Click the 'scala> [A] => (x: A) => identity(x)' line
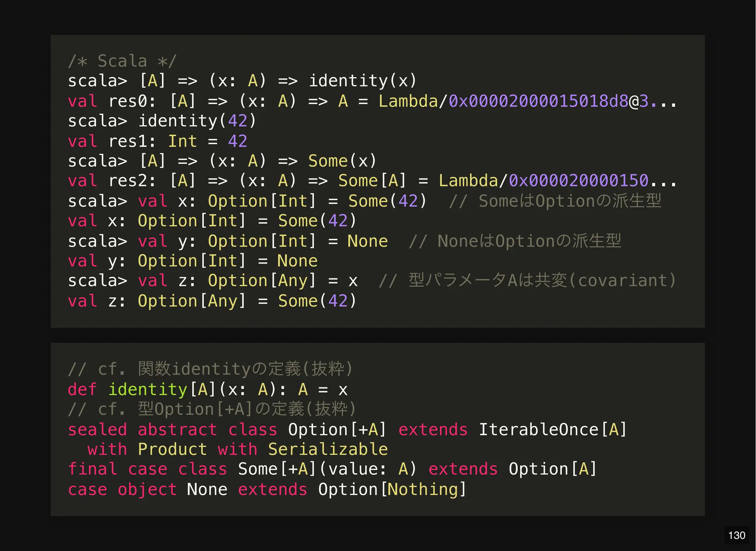Viewport: 756px width, 551px height. coord(242,81)
